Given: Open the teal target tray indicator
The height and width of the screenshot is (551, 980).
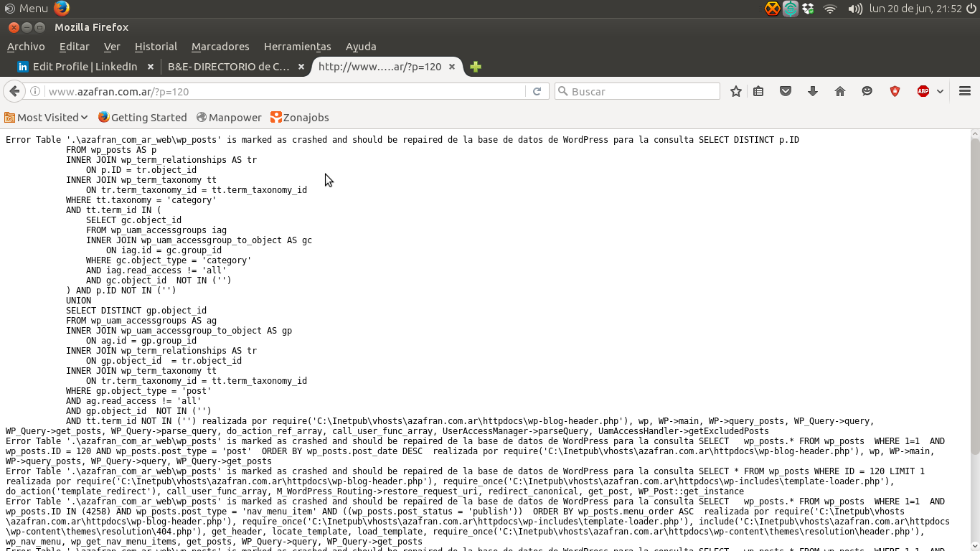Looking at the screenshot, I should [x=790, y=9].
